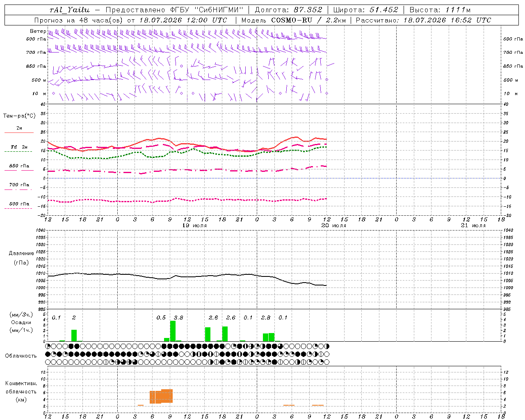Click the Ветер wind section label

coord(38,31)
